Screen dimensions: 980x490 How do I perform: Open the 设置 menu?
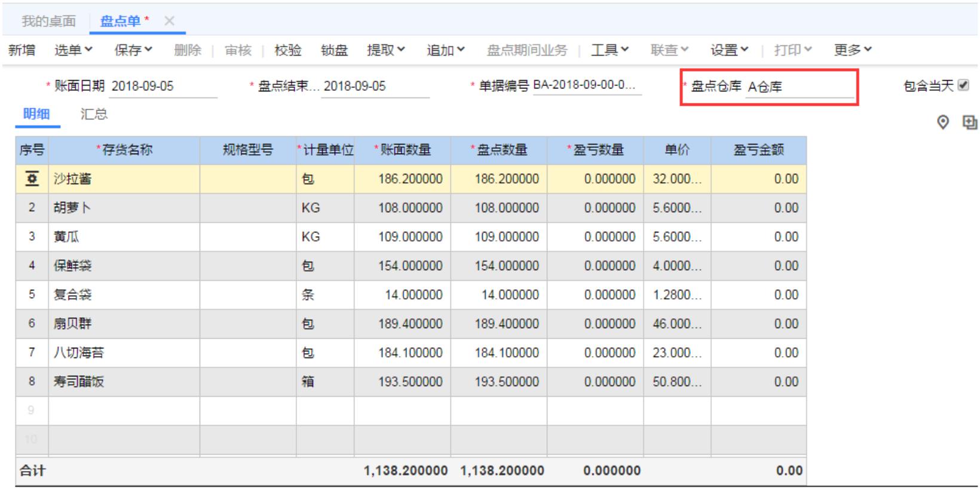pos(729,50)
